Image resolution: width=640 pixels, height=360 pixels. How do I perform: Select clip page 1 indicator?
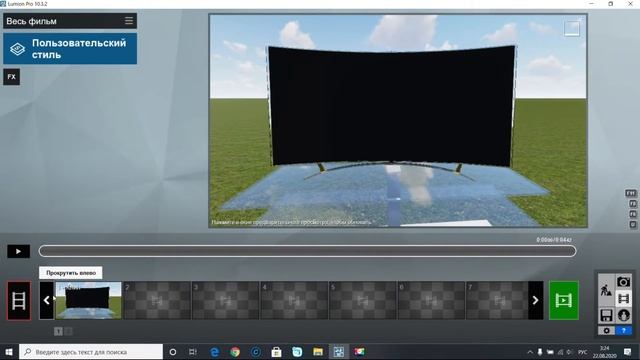58,331
